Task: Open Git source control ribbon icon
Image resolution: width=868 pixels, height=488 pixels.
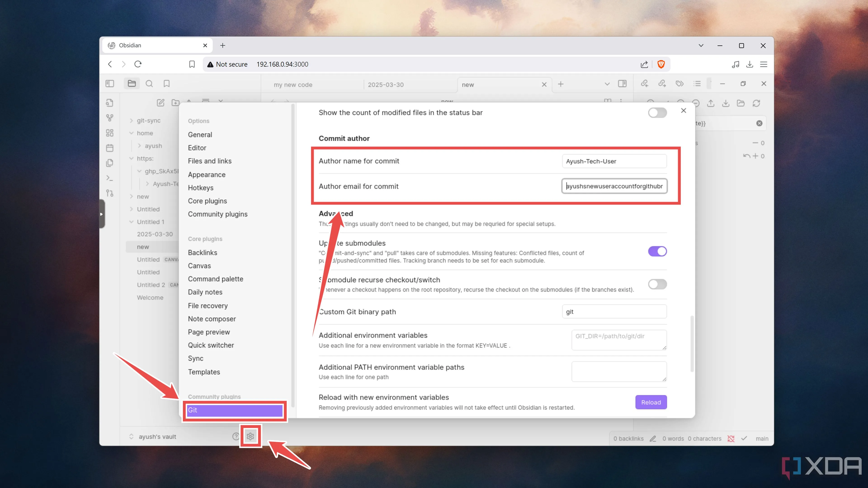Action: pyautogui.click(x=110, y=193)
